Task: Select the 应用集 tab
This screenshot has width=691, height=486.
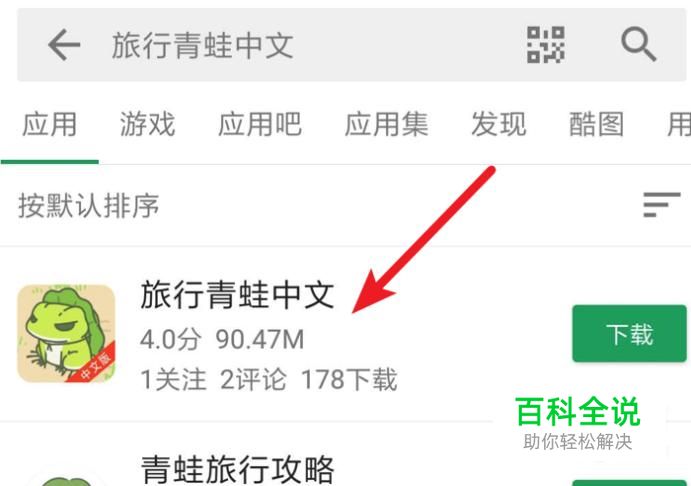Action: click(x=386, y=124)
